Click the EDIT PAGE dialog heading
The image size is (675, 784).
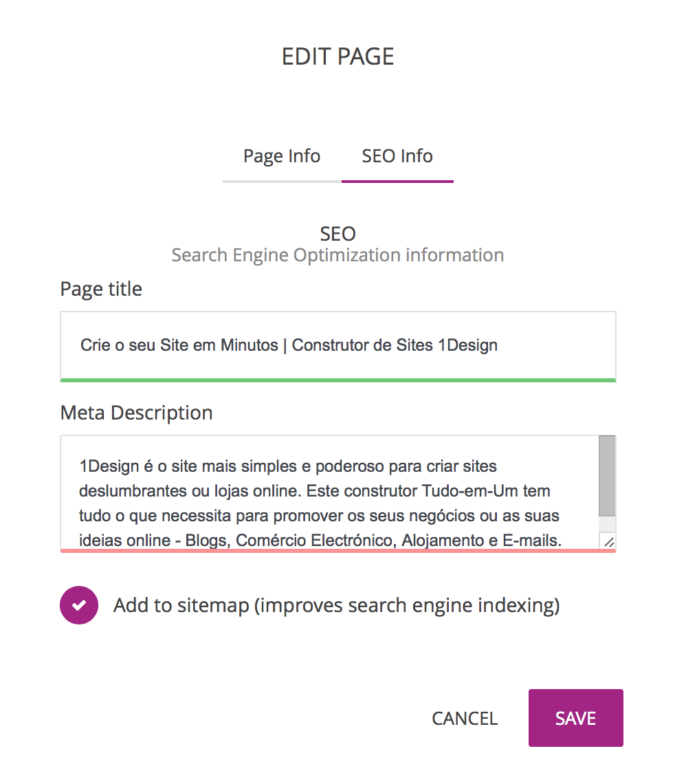337,56
